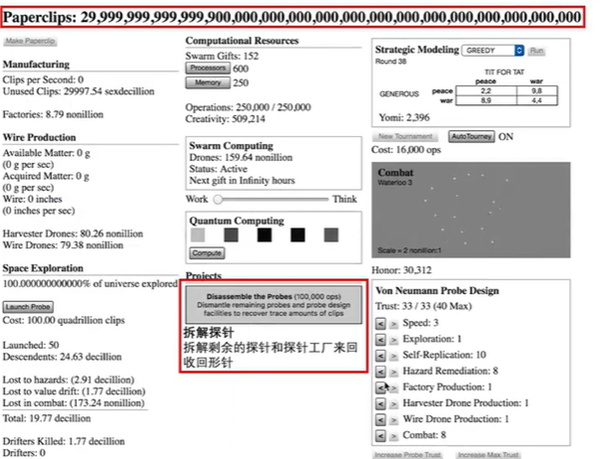Screen dimensions: 600x459
Task: Add a Processors upgrade
Action: (208, 68)
